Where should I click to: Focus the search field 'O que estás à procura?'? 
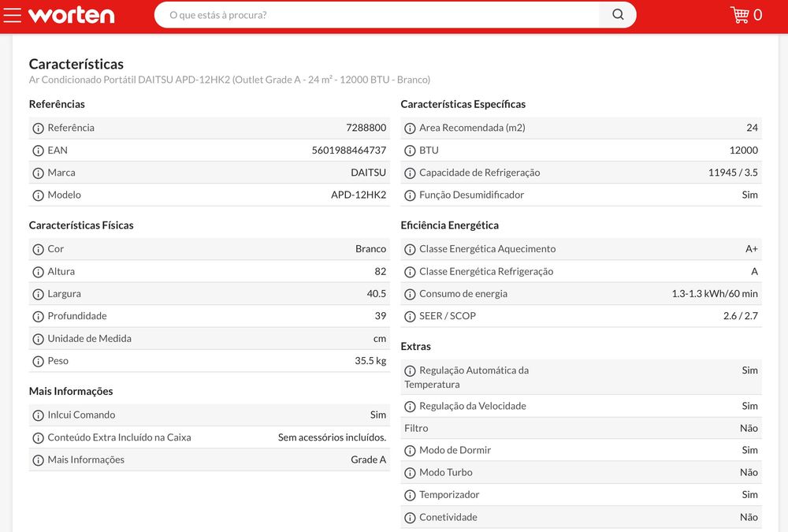(x=377, y=15)
